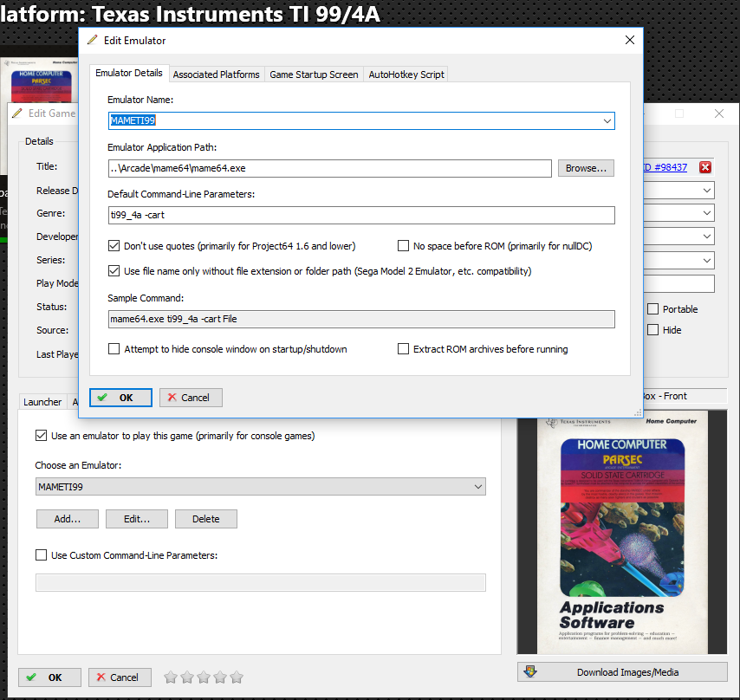This screenshot has width=740, height=700.
Task: Toggle Attempt to hide console window checkbox
Action: tap(114, 349)
